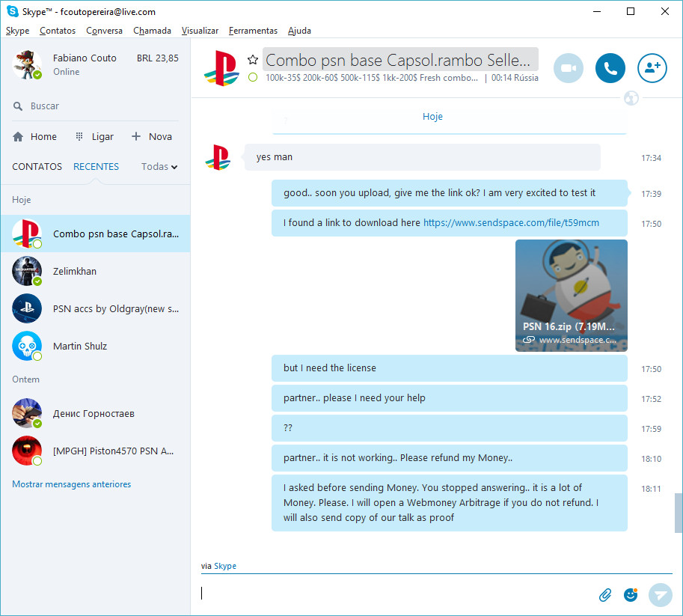Click the 00:14 Rússia local time text
Screen dimensions: 683x616
point(515,78)
